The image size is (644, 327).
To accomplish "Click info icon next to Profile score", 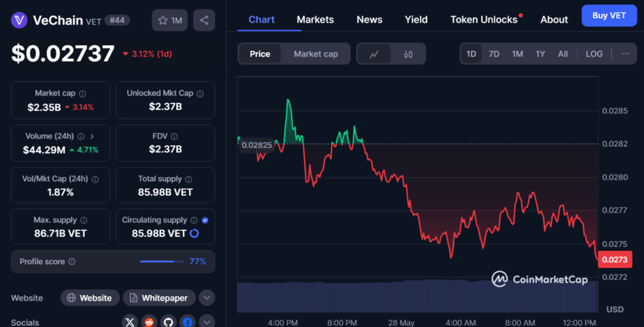I will (72, 262).
